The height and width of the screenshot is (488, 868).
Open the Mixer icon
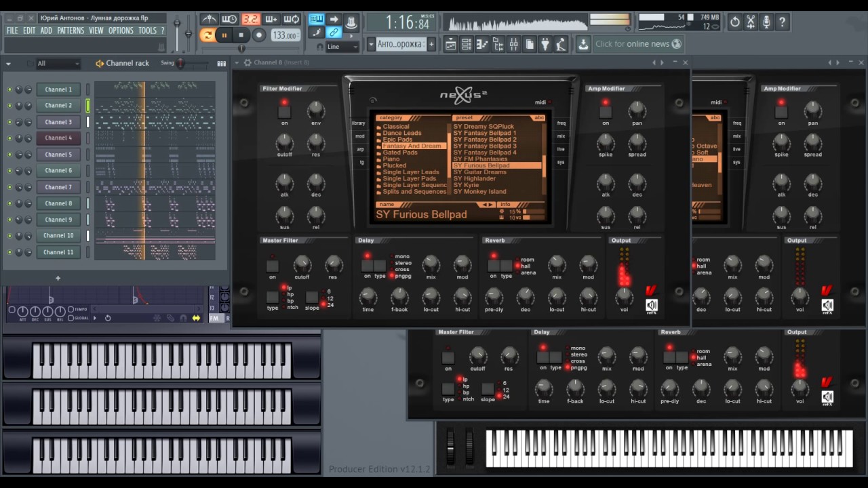(513, 45)
